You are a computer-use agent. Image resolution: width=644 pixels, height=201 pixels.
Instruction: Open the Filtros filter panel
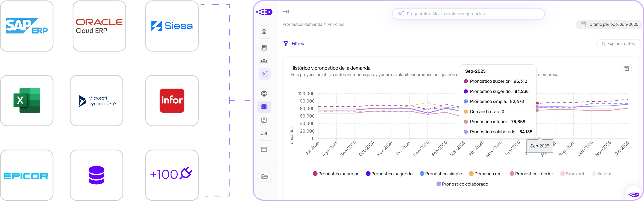(294, 44)
